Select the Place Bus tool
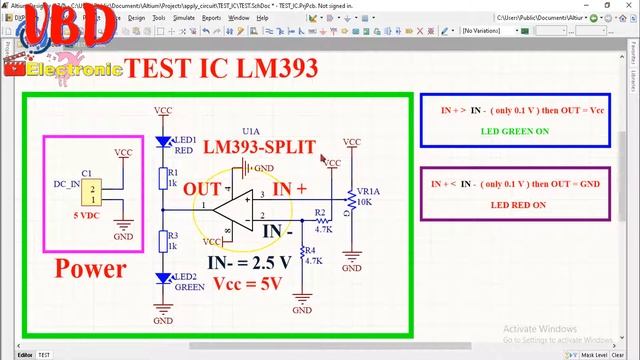The image size is (640, 360). 281,31
